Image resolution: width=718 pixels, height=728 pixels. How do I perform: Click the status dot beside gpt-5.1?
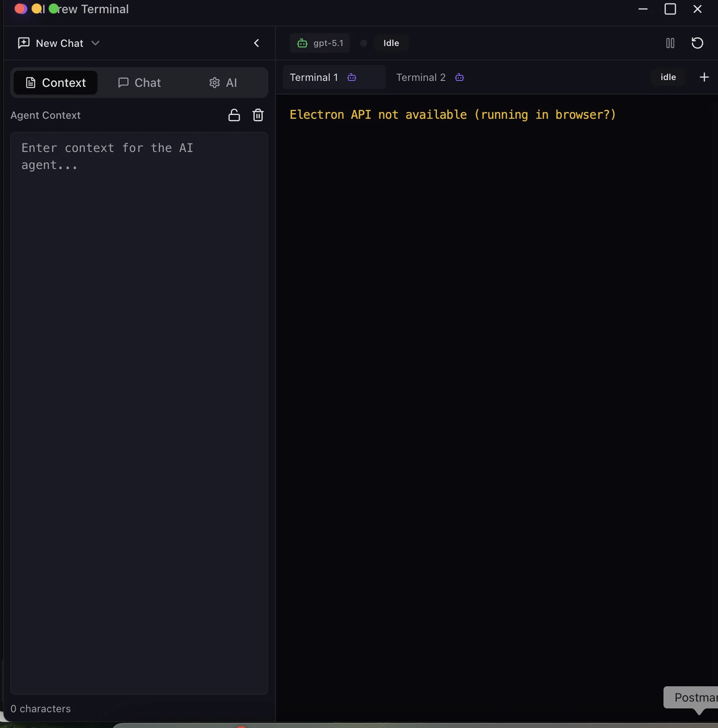point(364,43)
